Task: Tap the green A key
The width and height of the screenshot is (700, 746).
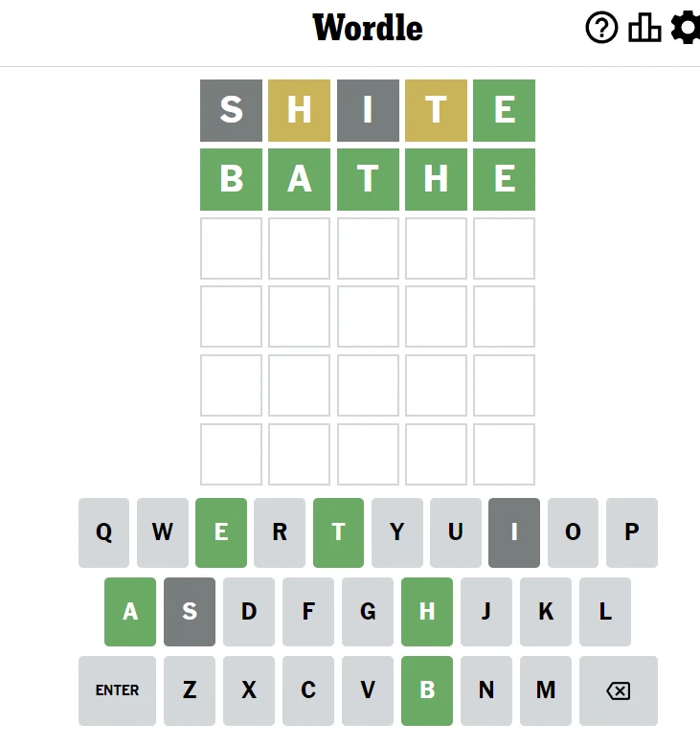Action: pyautogui.click(x=130, y=612)
